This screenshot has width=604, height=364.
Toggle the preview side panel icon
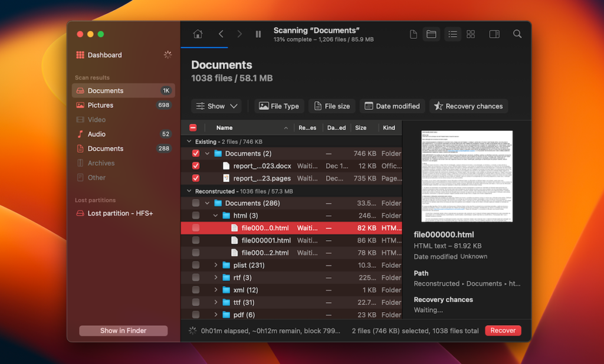pos(494,34)
